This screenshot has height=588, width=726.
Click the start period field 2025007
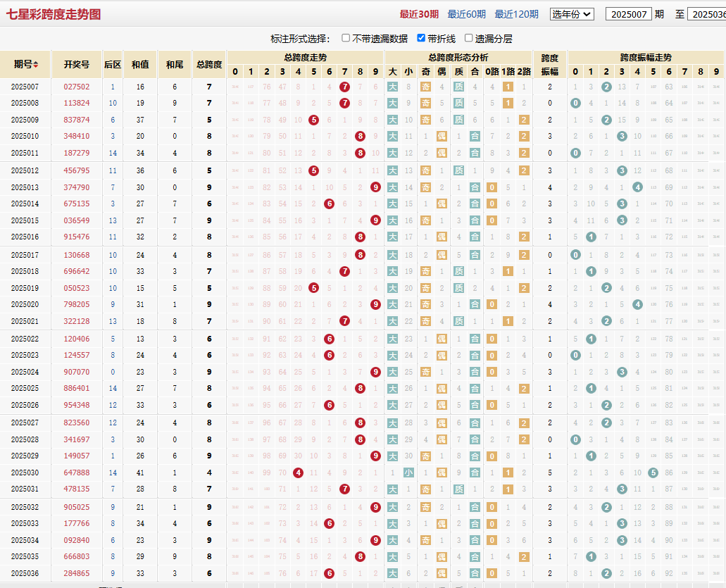tap(628, 14)
